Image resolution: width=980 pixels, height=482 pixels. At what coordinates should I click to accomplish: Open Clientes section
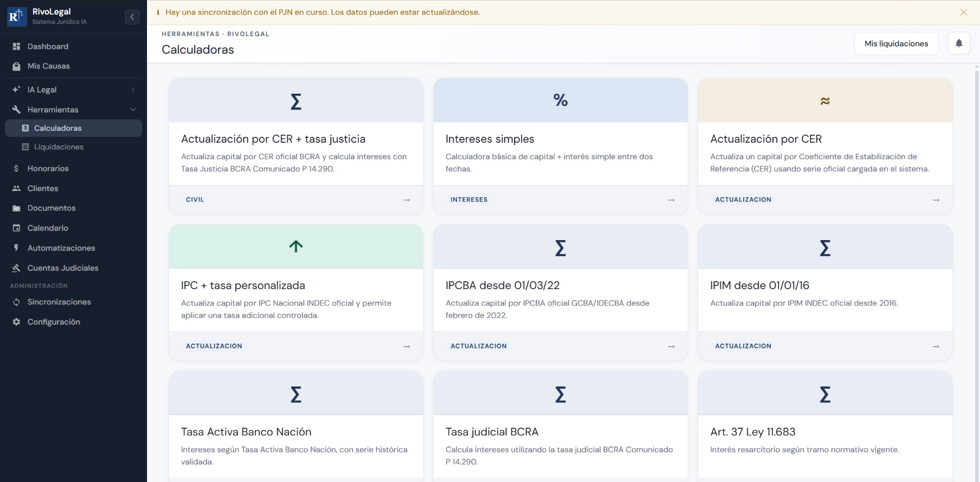click(x=73, y=189)
